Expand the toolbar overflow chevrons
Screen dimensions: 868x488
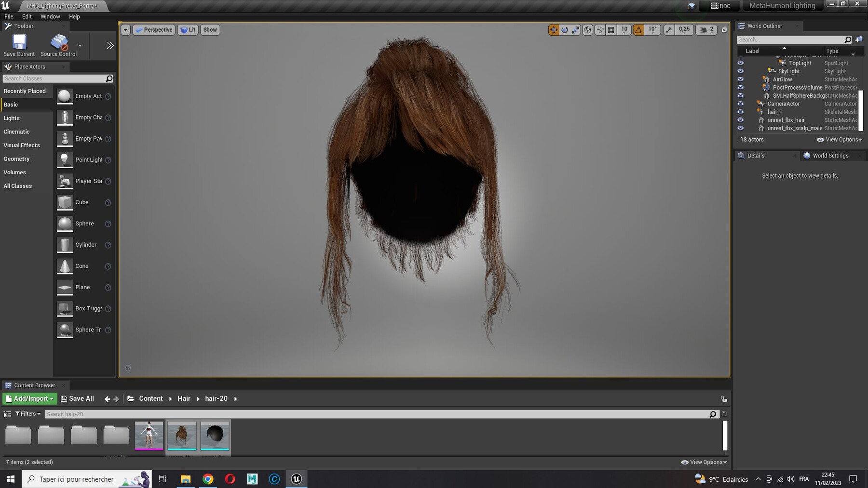[x=110, y=45]
